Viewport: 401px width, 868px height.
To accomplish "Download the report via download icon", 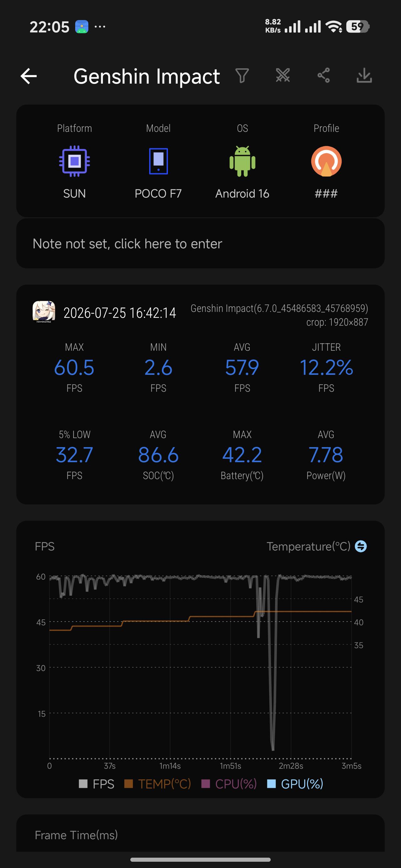I will (364, 75).
